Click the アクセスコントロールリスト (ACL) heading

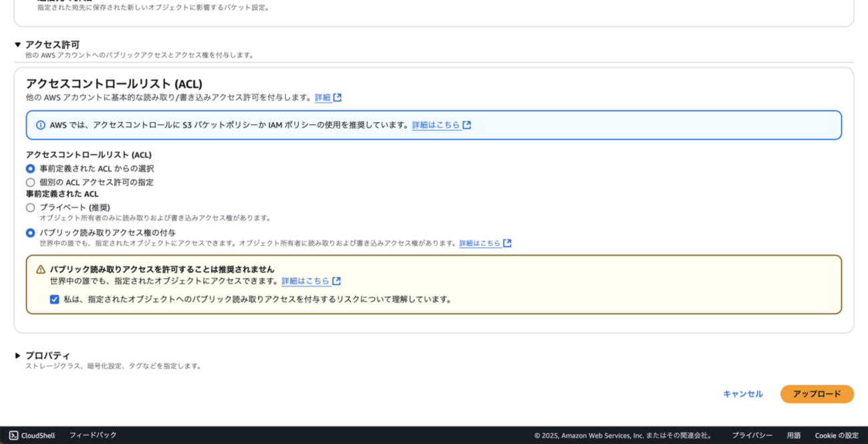[114, 83]
